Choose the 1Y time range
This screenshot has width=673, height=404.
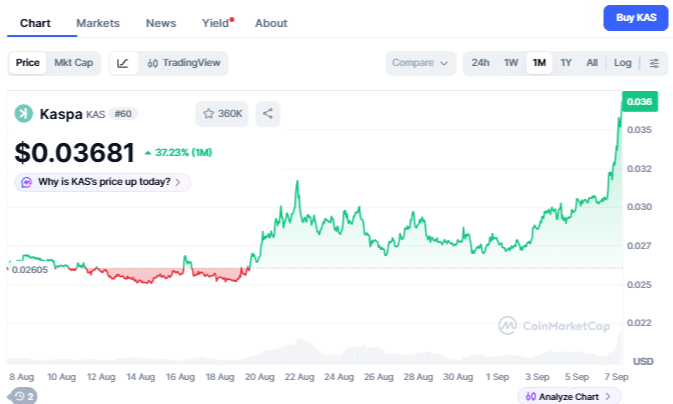[x=566, y=63]
